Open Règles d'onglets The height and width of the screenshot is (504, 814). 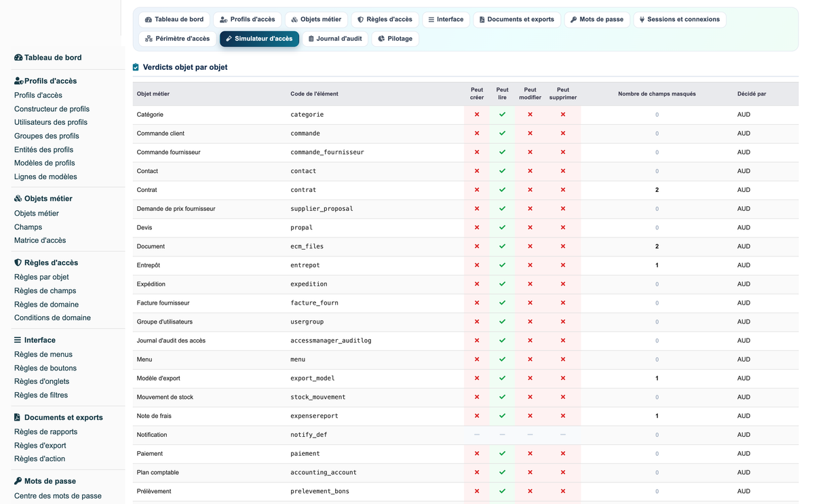click(x=41, y=382)
